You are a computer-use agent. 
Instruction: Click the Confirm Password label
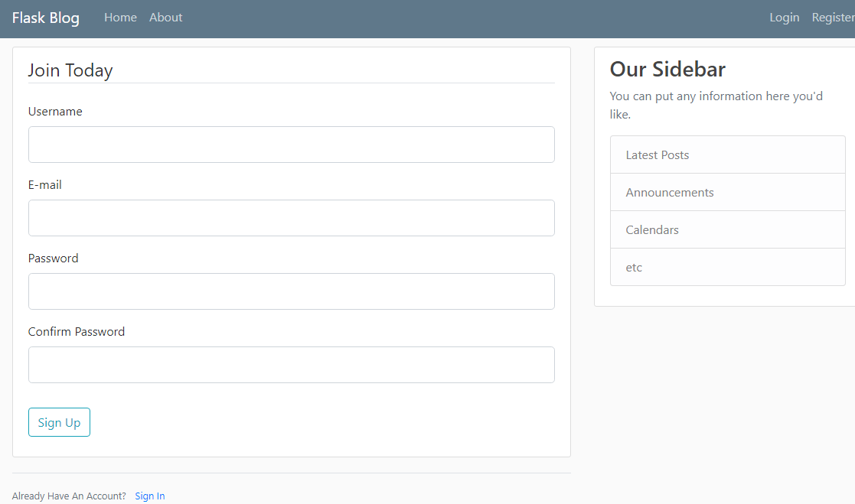click(77, 331)
